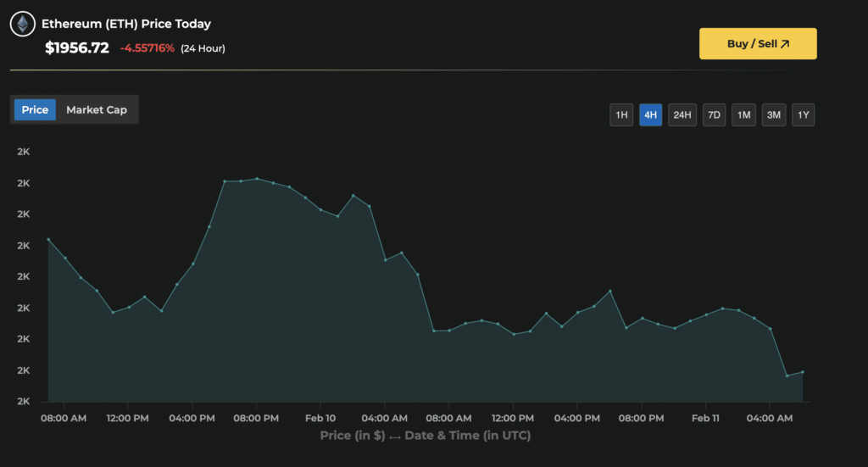
Task: Click the Price (in $) axis title
Action: [x=352, y=436]
